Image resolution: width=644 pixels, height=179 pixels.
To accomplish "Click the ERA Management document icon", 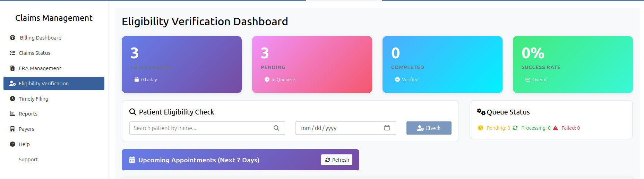I will [12, 68].
